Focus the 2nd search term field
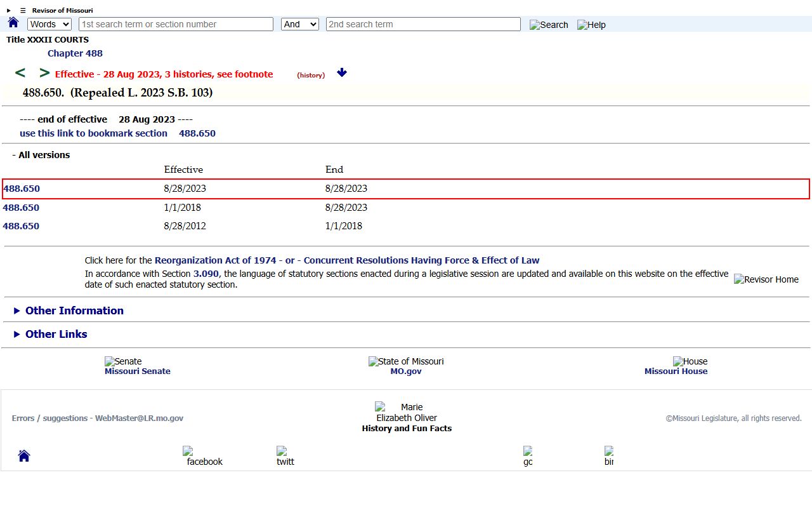Image resolution: width=812 pixels, height=508 pixels. pos(423,24)
